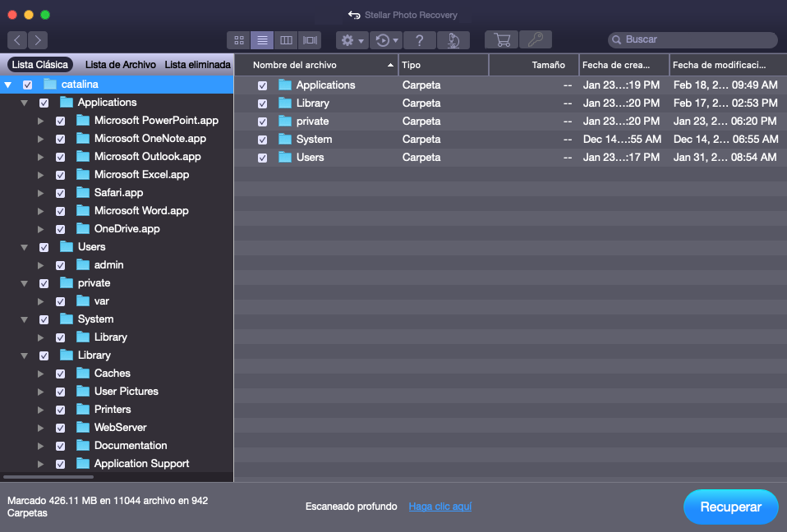Image resolution: width=787 pixels, height=532 pixels.
Task: Click the 'Feb 18, 2… 09:49 AM' date
Action: click(x=725, y=85)
